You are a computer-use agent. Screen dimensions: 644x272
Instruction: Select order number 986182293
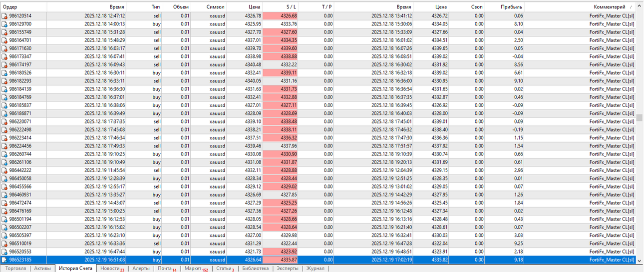20,81
